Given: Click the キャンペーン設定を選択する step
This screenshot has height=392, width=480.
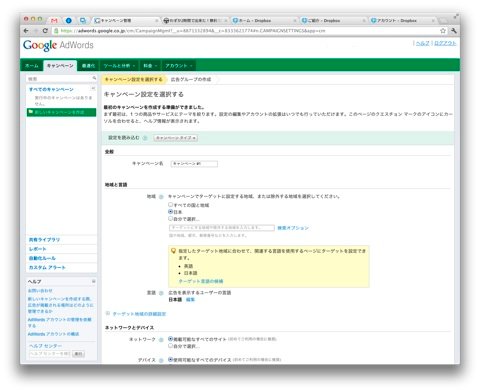Looking at the screenshot, I should [x=133, y=79].
